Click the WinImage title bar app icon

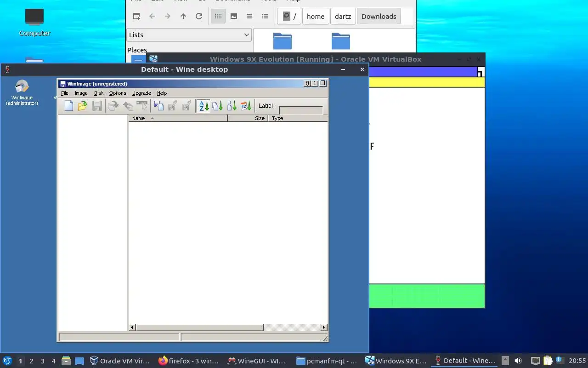[62, 83]
